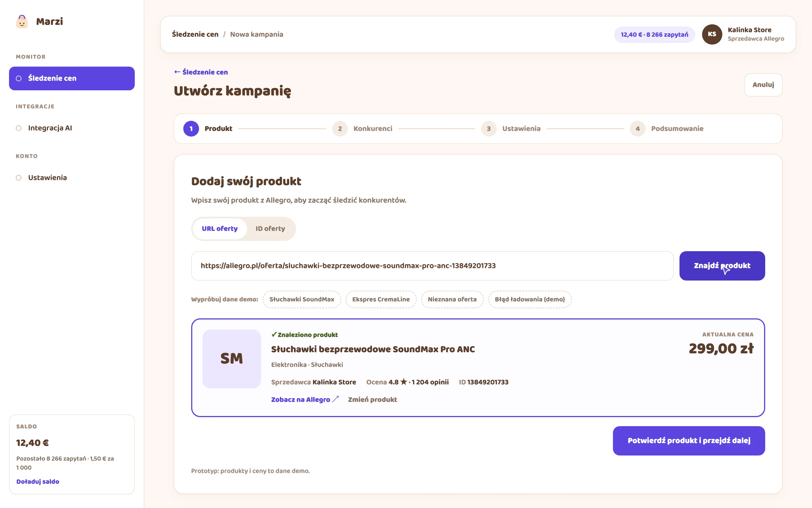The image size is (812, 508).
Task: Open the Zobacz na Allegro link
Action: pos(305,399)
